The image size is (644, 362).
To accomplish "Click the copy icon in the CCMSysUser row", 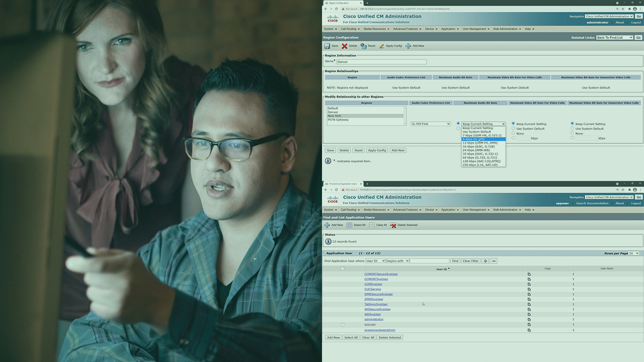I will pos(529,284).
